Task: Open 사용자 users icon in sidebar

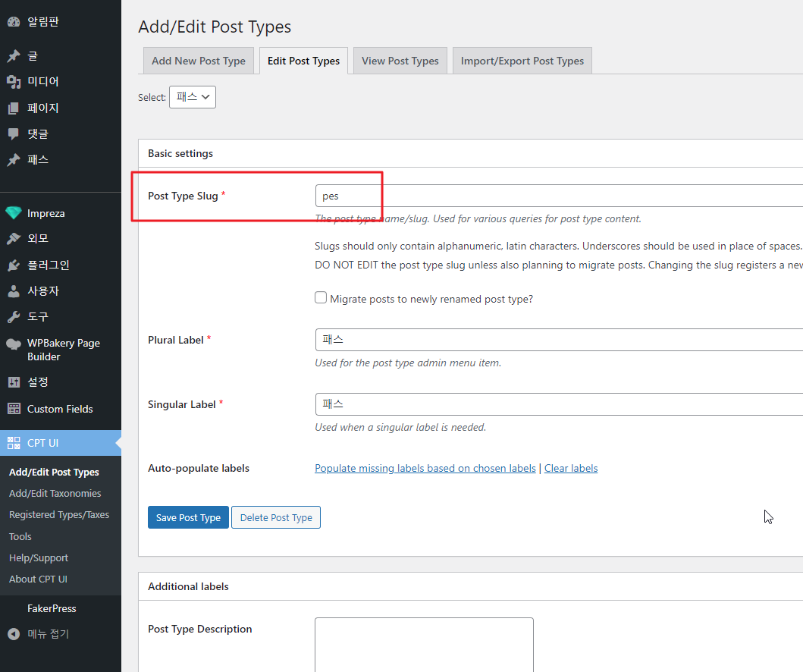Action: 14,290
